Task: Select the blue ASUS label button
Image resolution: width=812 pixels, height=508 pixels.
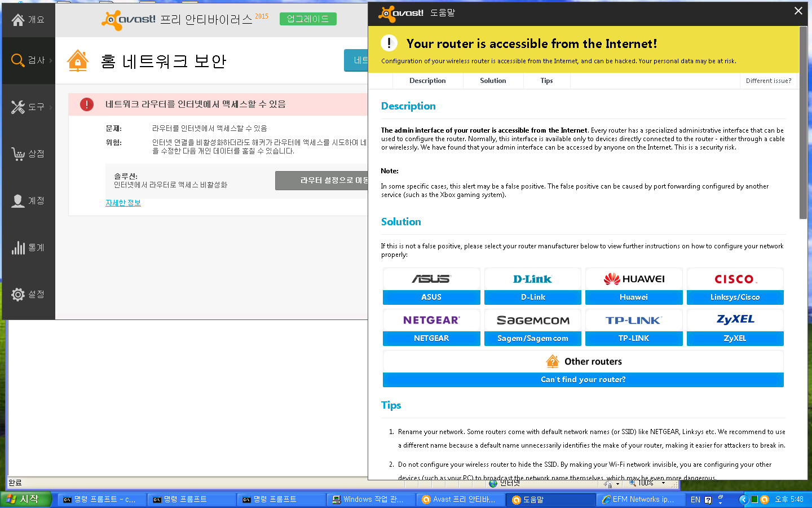Action: point(431,297)
